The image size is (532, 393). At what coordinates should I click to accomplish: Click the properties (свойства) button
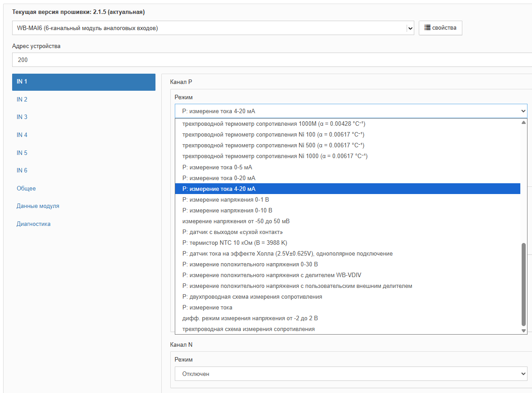tap(440, 28)
